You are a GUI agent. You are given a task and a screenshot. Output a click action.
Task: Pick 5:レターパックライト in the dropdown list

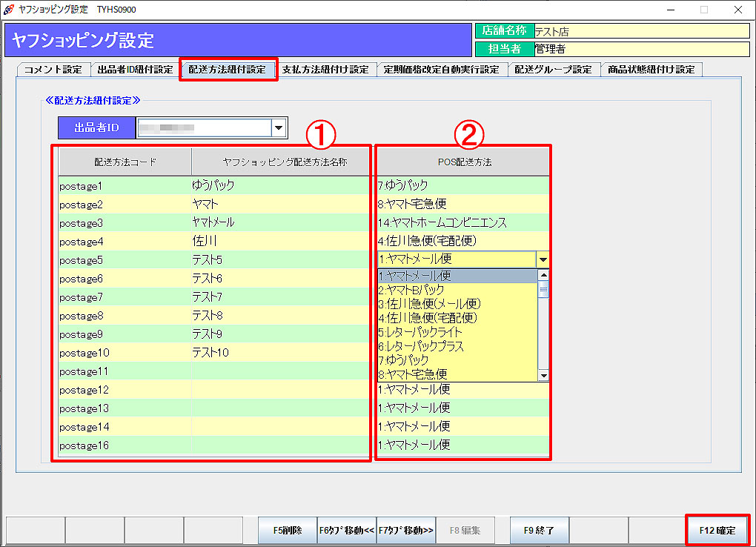(420, 332)
